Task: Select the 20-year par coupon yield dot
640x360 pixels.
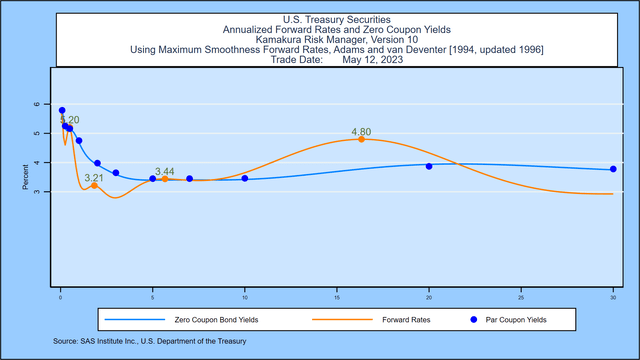Action: point(429,166)
